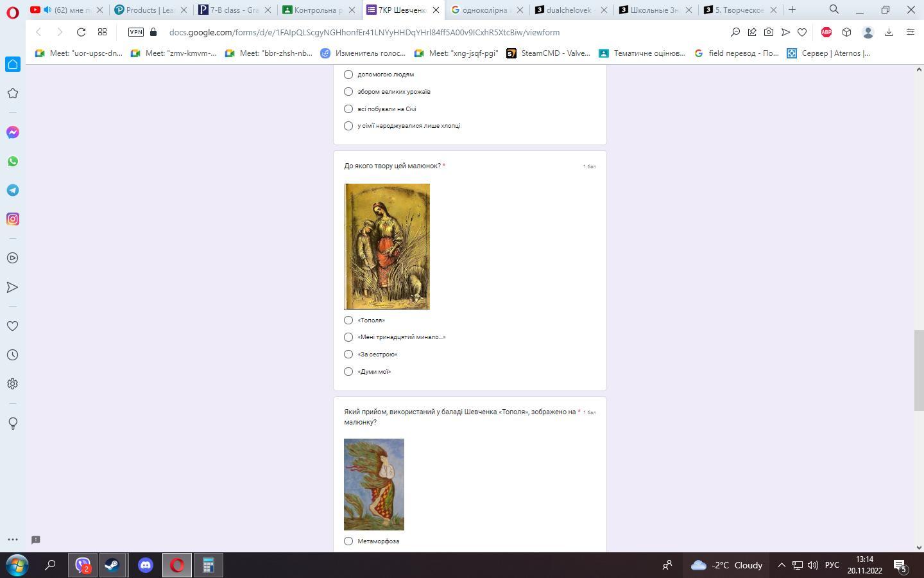
Task: Open Messenger in the Opera sidebar
Action: point(12,132)
